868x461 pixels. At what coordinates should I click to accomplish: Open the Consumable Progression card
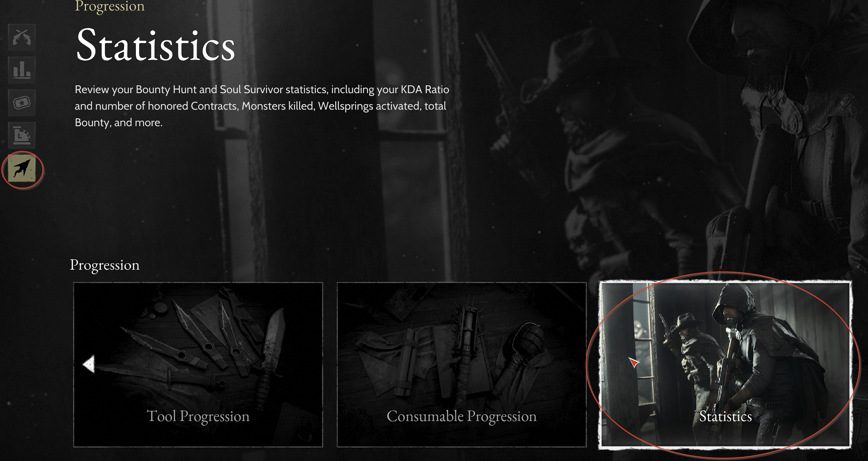[461, 364]
